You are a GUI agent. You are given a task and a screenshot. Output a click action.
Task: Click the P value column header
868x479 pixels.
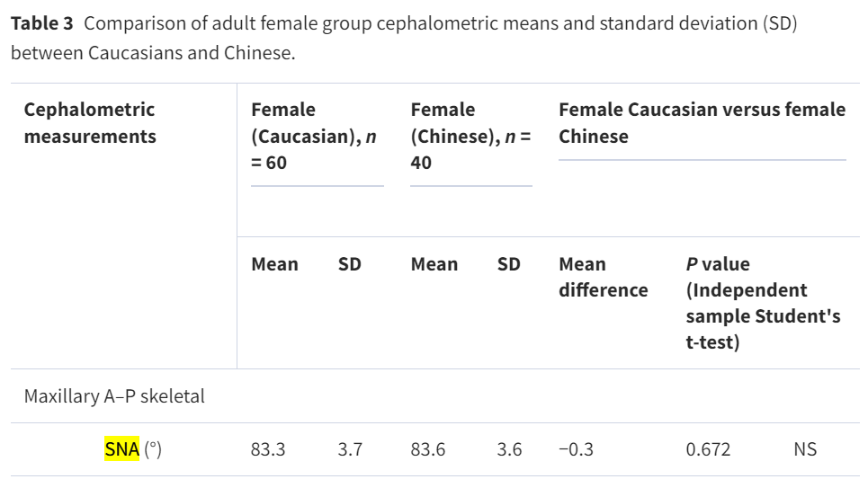point(763,303)
